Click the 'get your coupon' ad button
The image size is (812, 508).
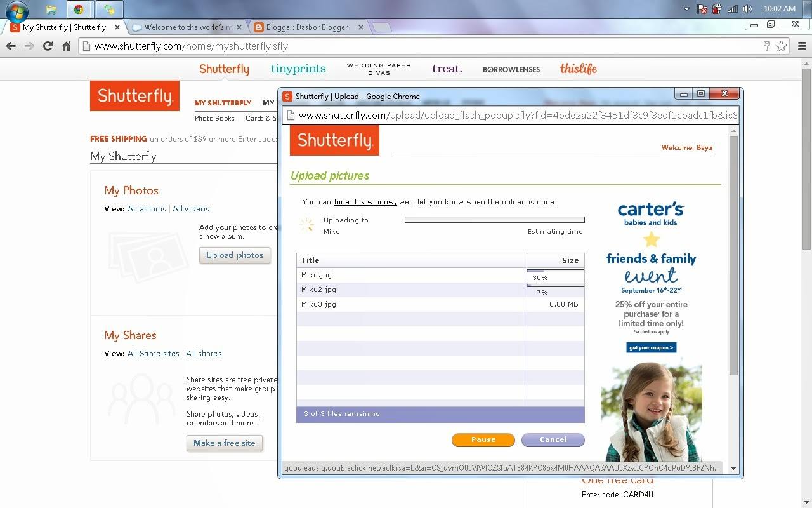(652, 347)
